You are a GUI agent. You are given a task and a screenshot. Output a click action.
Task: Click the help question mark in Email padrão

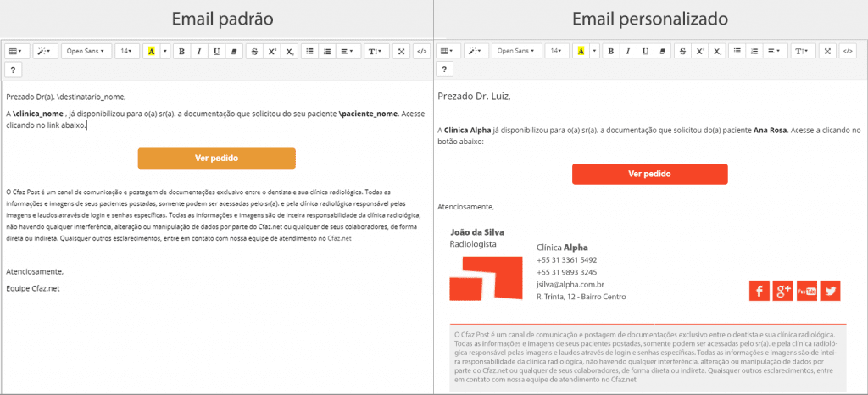pyautogui.click(x=14, y=70)
